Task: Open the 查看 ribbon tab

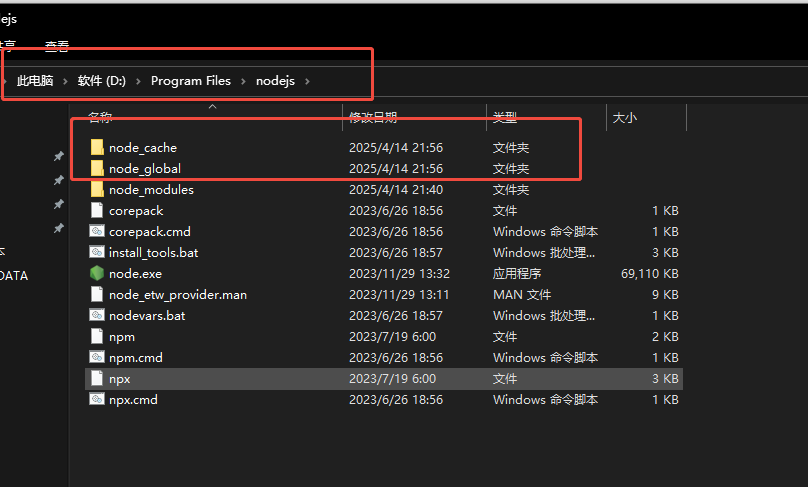Action: pyautogui.click(x=57, y=47)
